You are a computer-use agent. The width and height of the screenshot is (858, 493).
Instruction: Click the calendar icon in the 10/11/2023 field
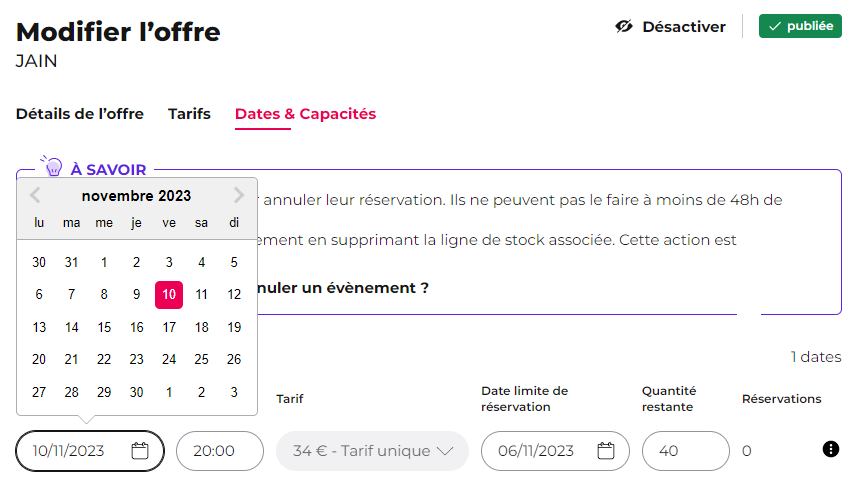tap(140, 451)
